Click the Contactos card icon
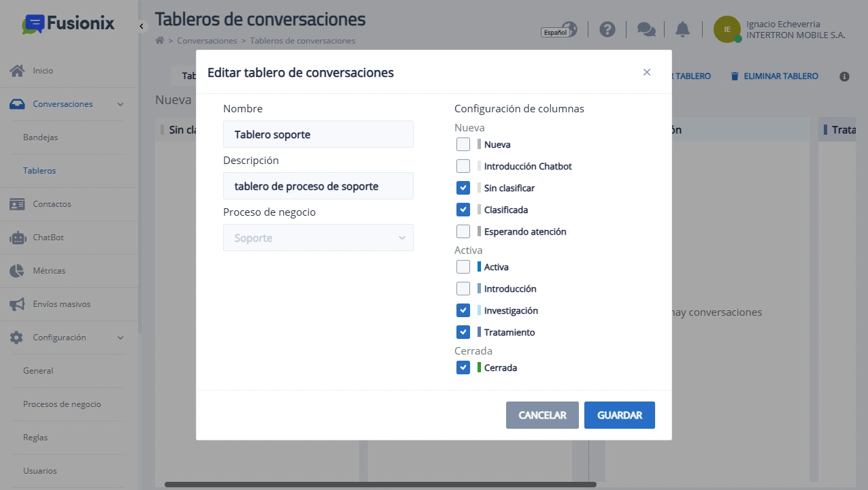 (x=17, y=204)
